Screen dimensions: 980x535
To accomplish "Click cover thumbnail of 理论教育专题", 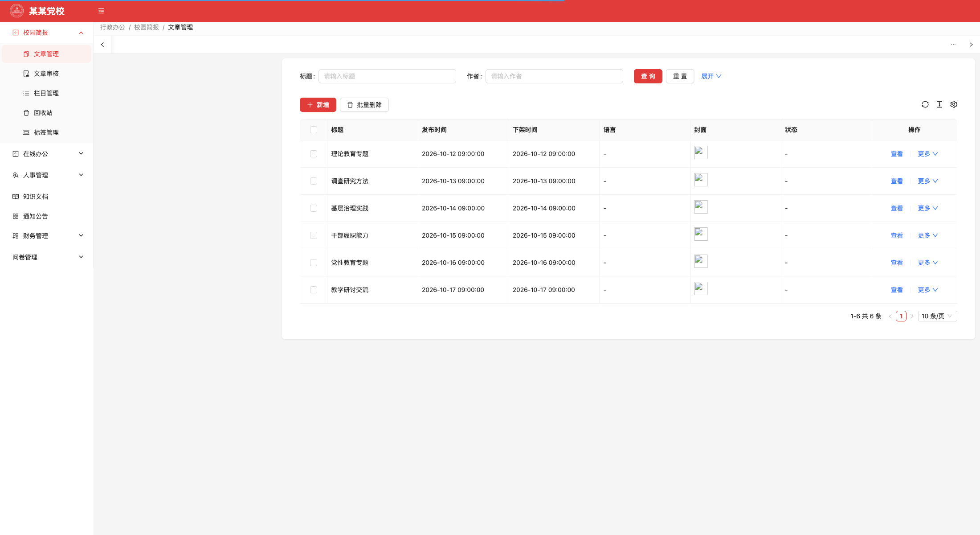I will click(701, 152).
